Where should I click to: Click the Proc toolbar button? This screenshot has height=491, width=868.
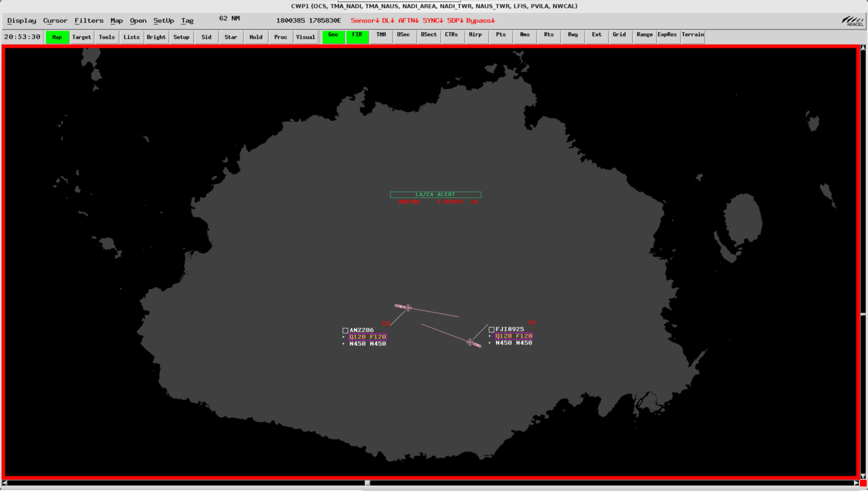[281, 37]
